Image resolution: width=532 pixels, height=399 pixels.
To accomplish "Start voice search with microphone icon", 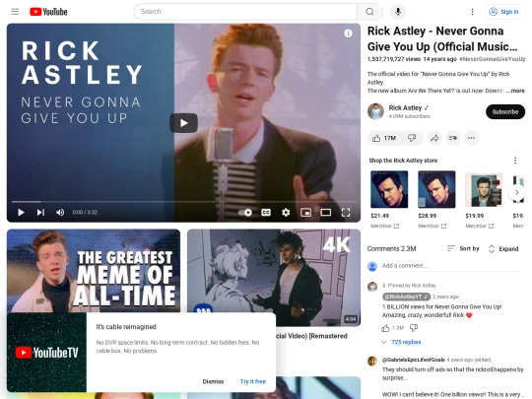I will pyautogui.click(x=398, y=12).
